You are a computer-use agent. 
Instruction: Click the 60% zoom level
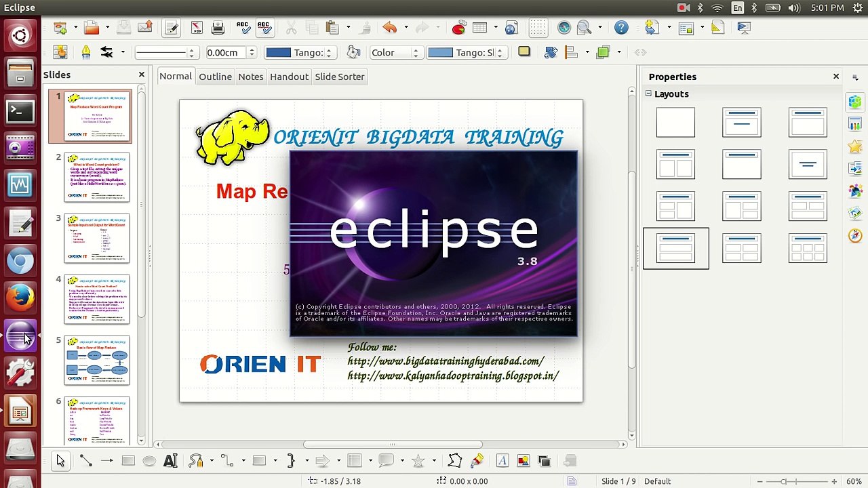point(854,481)
